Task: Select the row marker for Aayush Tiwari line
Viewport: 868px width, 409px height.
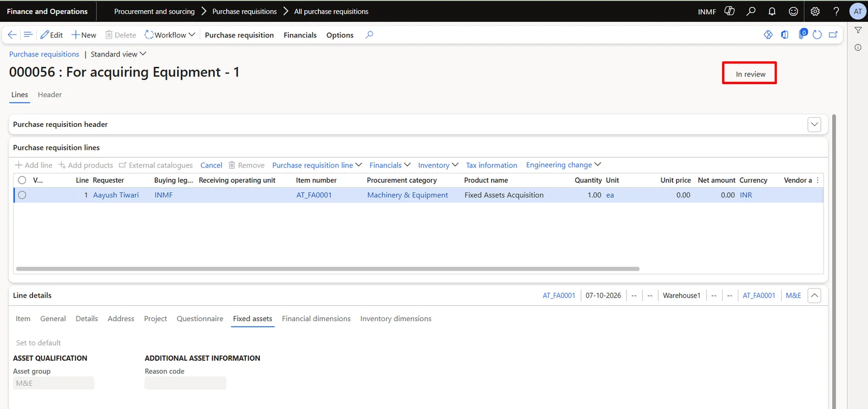Action: point(22,195)
